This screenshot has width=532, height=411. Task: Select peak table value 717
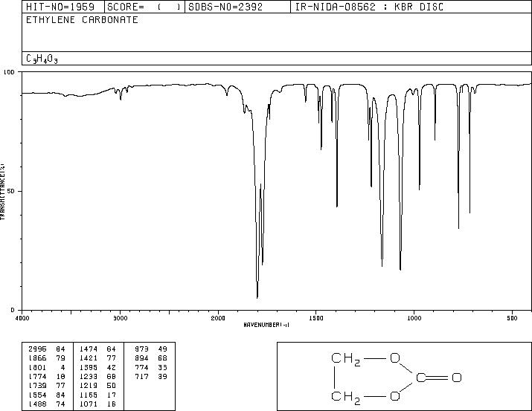pyautogui.click(x=141, y=376)
